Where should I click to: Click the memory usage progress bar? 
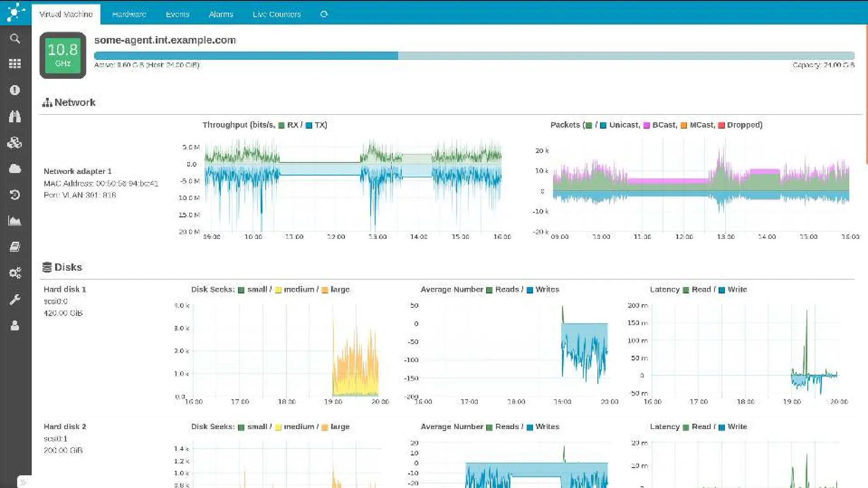[x=474, y=55]
